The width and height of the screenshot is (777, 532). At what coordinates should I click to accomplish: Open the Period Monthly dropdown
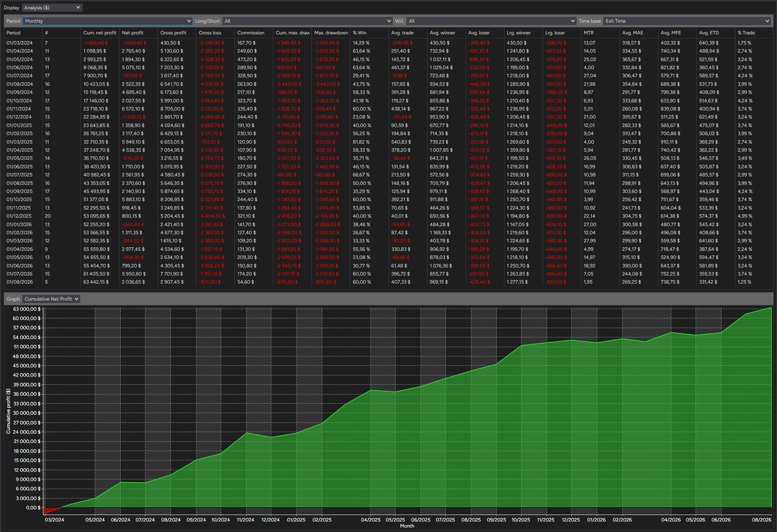tap(107, 21)
